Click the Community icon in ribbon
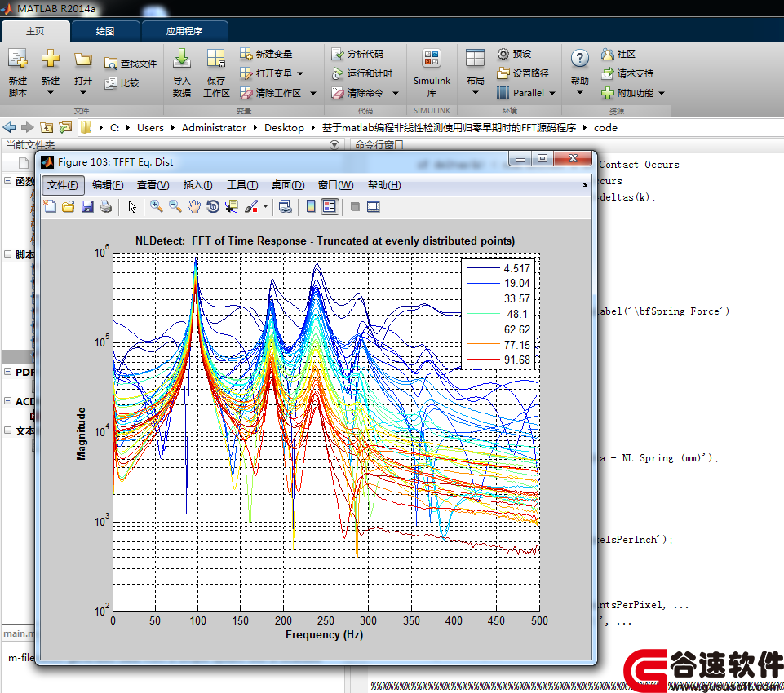Image resolution: width=784 pixels, height=693 pixels. (x=607, y=54)
